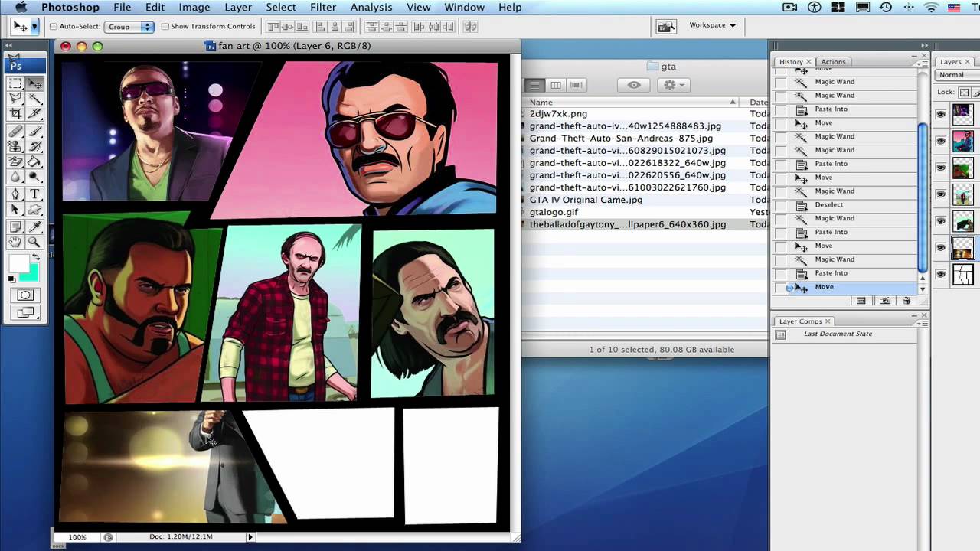
Task: Change screen mode from the toolbox
Action: point(25,312)
